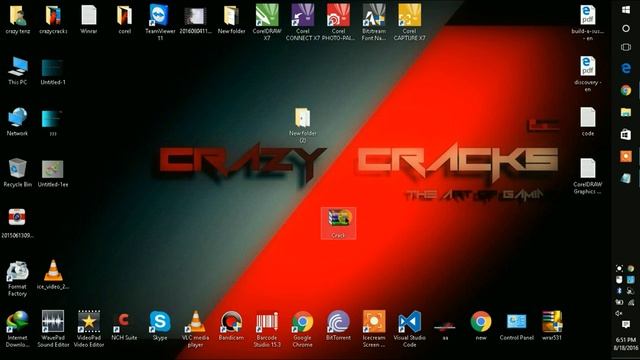This screenshot has height=360, width=640.
Task: Open Task View on taskbar
Action: 626,47
